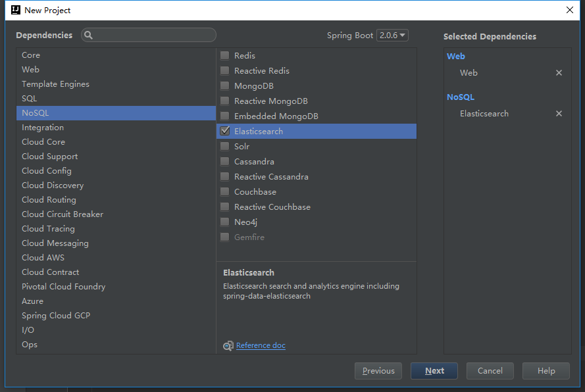
Task: Select Spring Cloud GCP category
Action: tap(116, 316)
